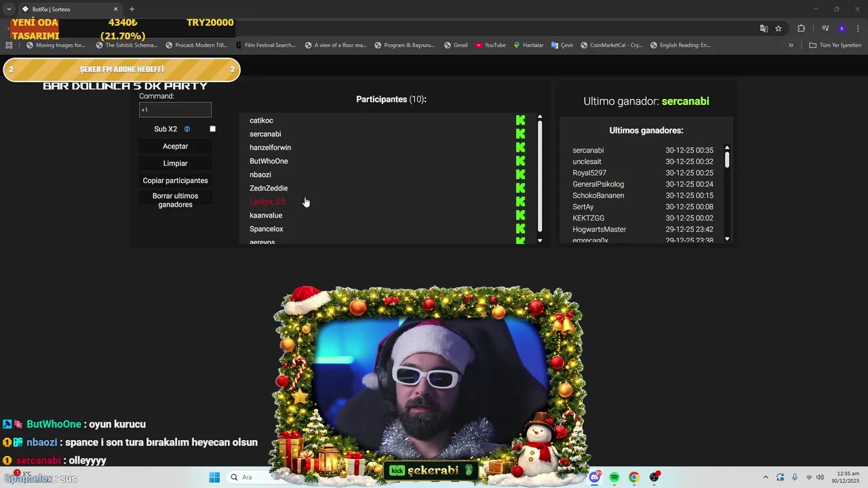Screen dimensions: 868x488
Task: Open the English Reading bookmark
Action: point(680,45)
